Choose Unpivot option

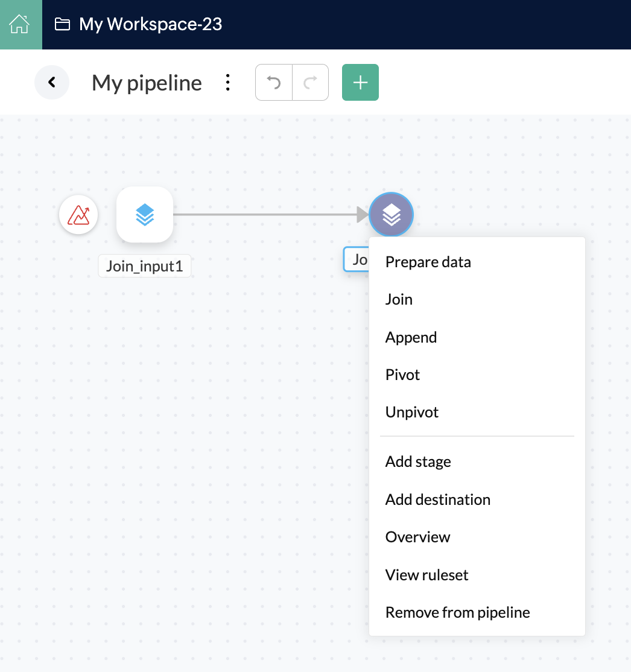tap(411, 412)
